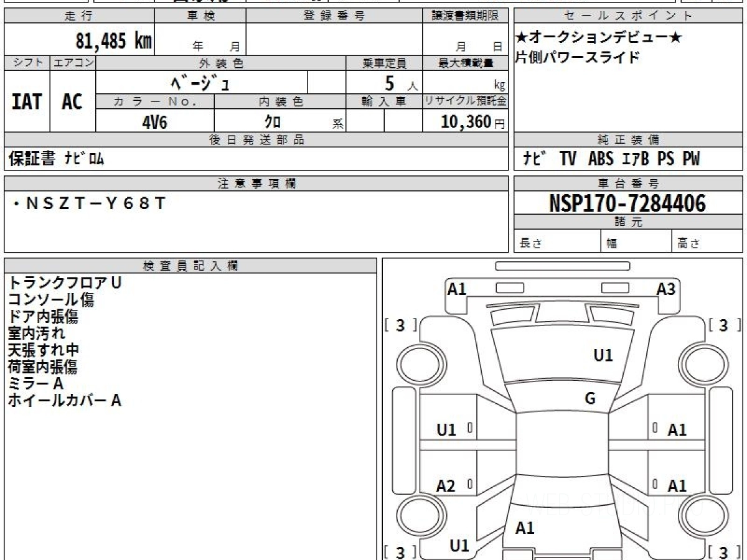Click the U1 mark on the hood

pos(603,355)
